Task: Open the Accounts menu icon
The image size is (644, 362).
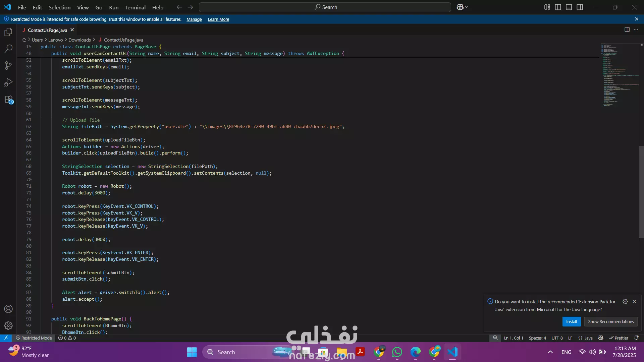Action: point(8,309)
